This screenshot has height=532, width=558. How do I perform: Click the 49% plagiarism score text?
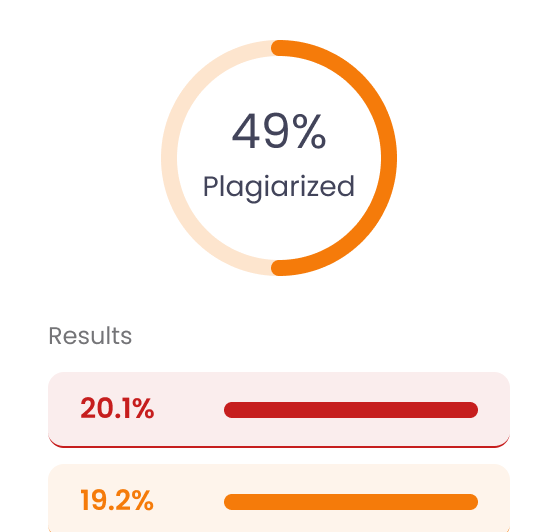[279, 131]
